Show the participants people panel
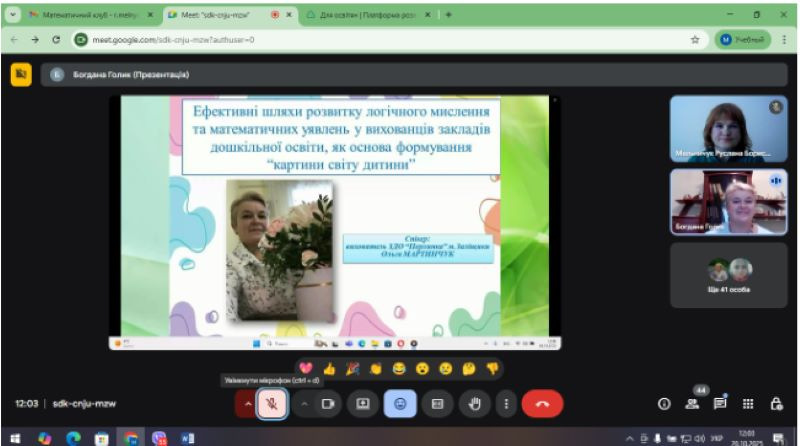The image size is (800, 446). 691,404
